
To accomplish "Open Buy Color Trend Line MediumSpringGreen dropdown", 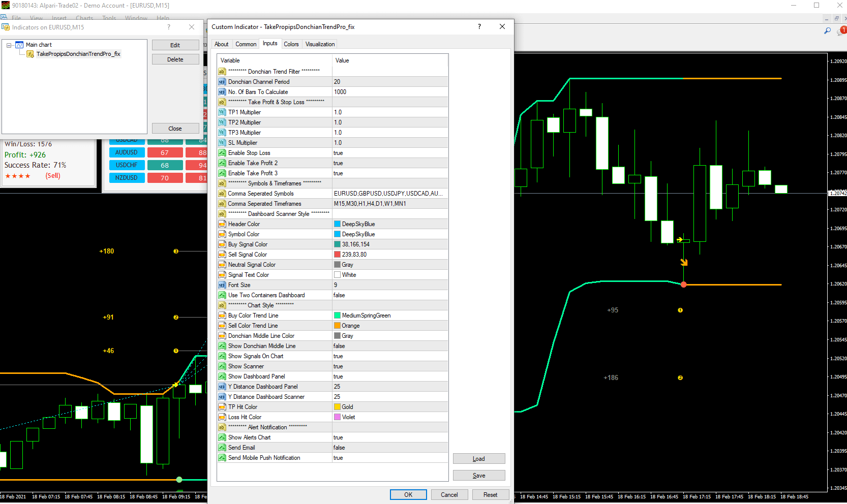I will point(390,316).
